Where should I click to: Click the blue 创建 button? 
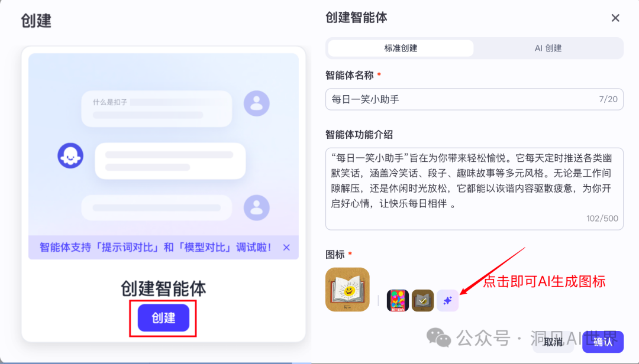click(163, 318)
